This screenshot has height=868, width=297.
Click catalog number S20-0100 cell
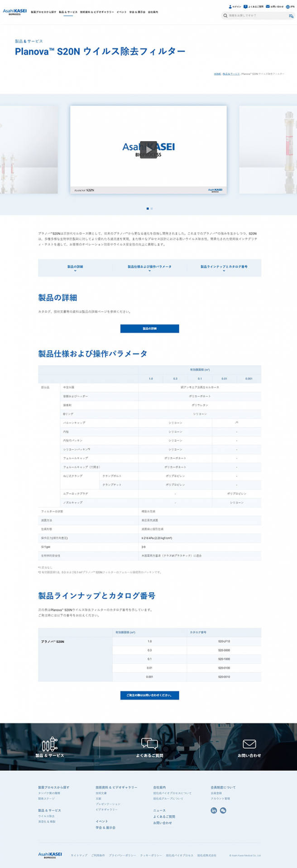point(224,668)
